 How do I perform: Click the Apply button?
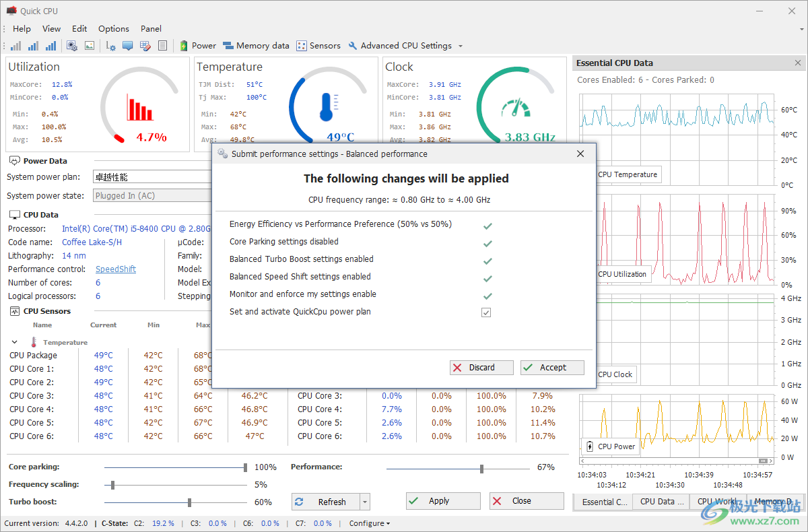(x=443, y=501)
